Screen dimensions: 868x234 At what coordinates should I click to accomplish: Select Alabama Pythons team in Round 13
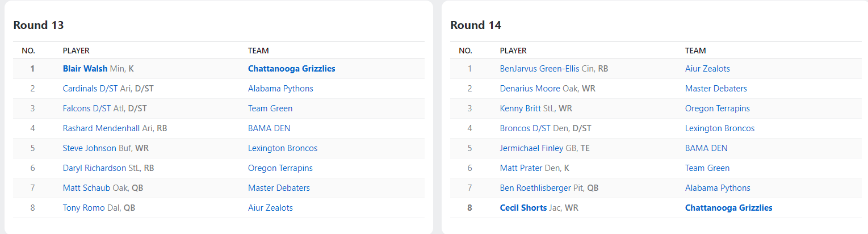click(x=280, y=89)
